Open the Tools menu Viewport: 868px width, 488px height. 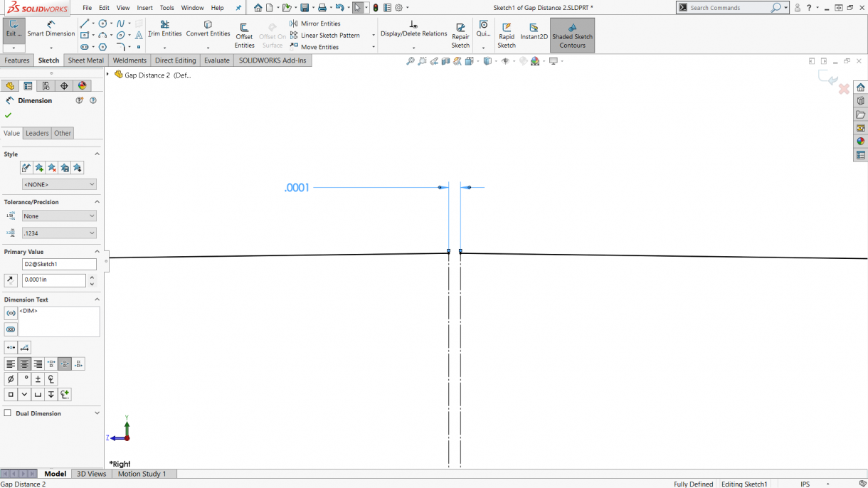(x=166, y=8)
